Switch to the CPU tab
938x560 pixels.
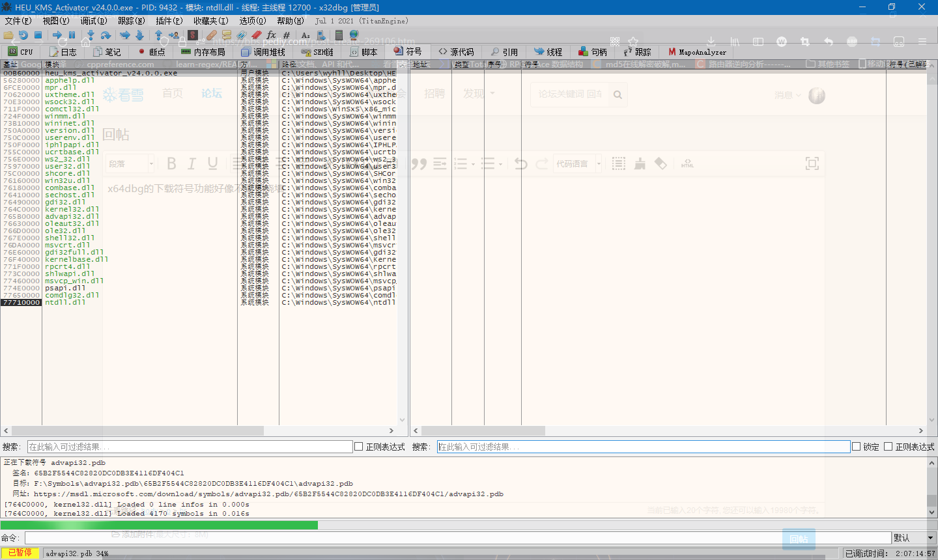coord(20,52)
